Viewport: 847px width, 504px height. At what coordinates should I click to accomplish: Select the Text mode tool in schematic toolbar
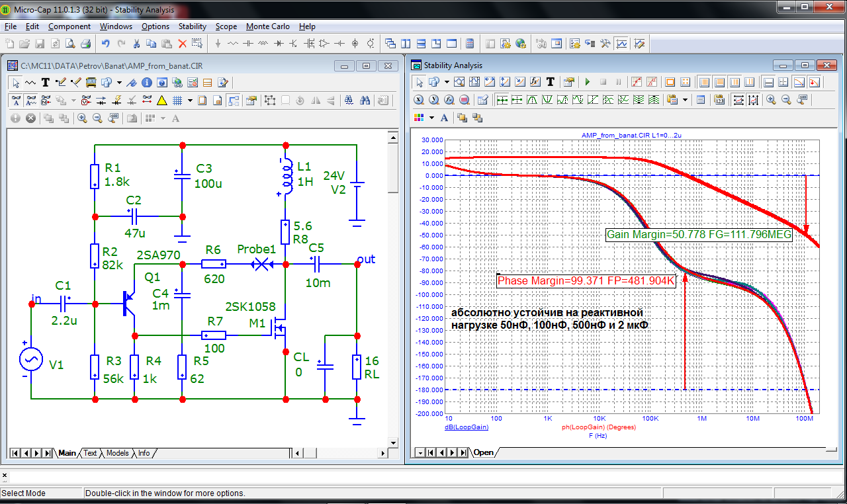[x=46, y=83]
